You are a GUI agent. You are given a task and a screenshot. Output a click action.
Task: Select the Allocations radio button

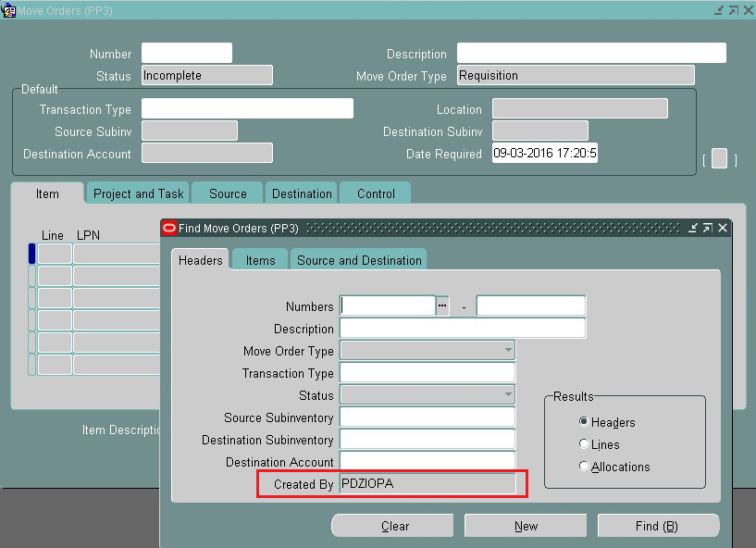tap(585, 467)
